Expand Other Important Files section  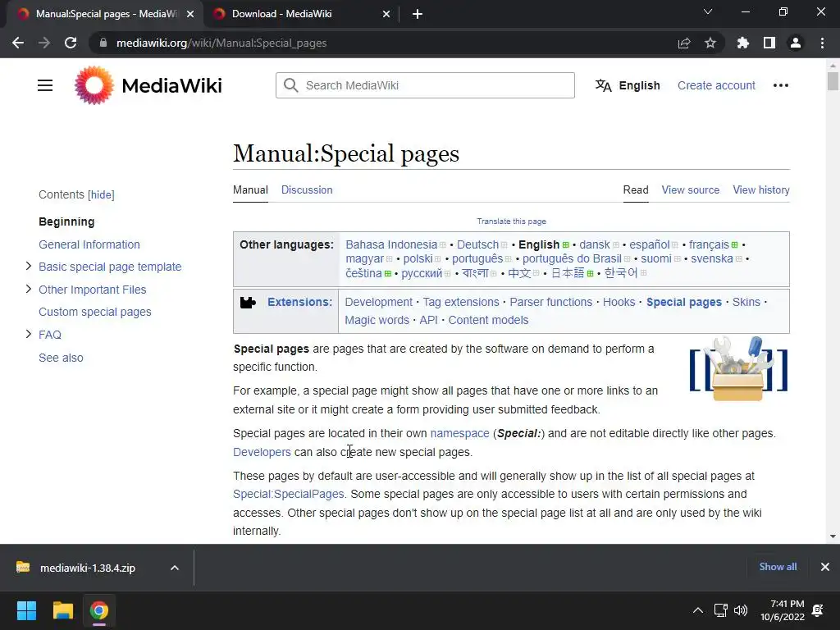tap(29, 290)
